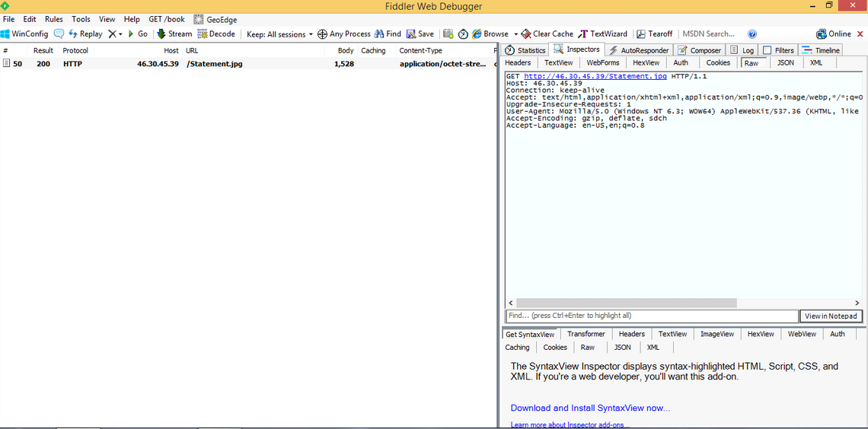Replay the selected session
Image resolution: width=868 pixels, height=429 pixels.
pyautogui.click(x=85, y=34)
